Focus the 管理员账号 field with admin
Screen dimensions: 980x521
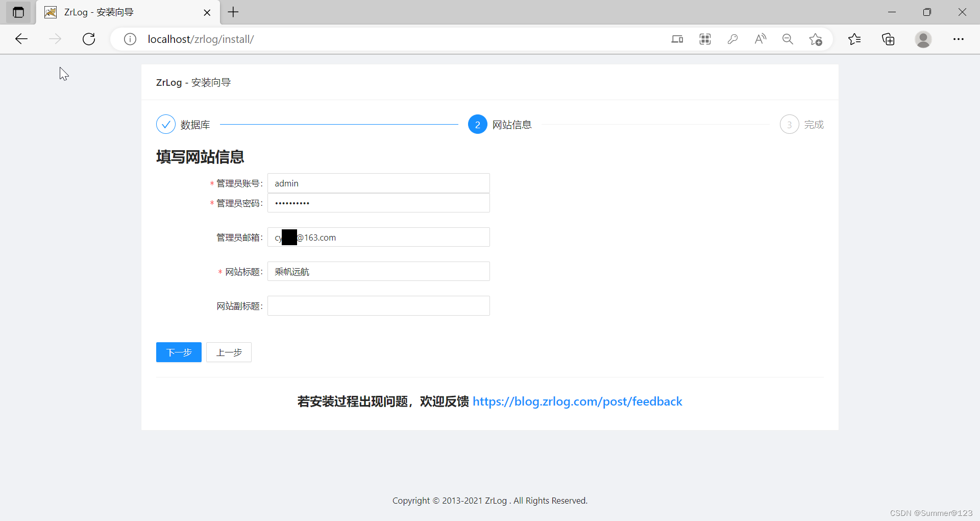tap(378, 183)
